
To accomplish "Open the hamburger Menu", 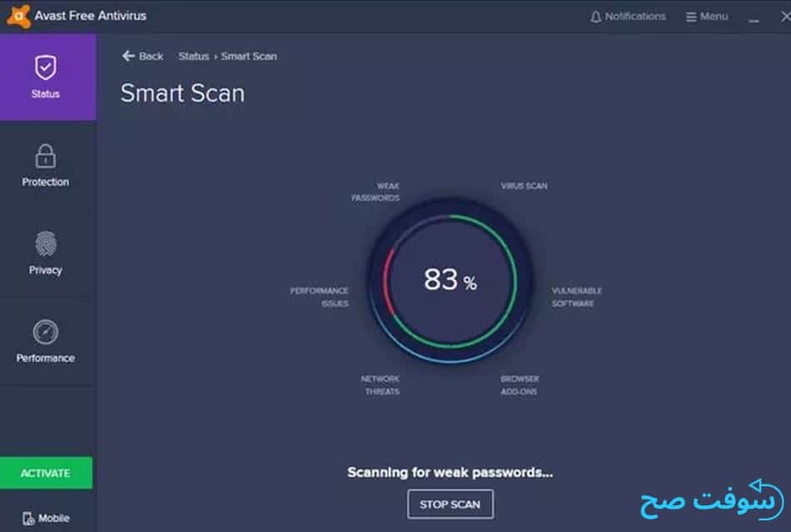I will click(x=707, y=17).
